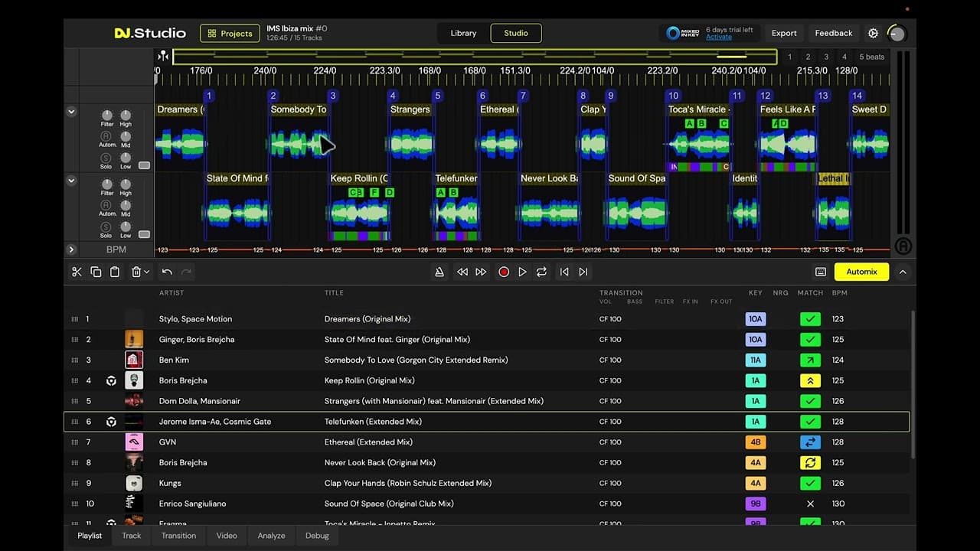Screen dimensions: 980x551
Task: Click the match icon for Keep Rollin
Action: click(810, 380)
